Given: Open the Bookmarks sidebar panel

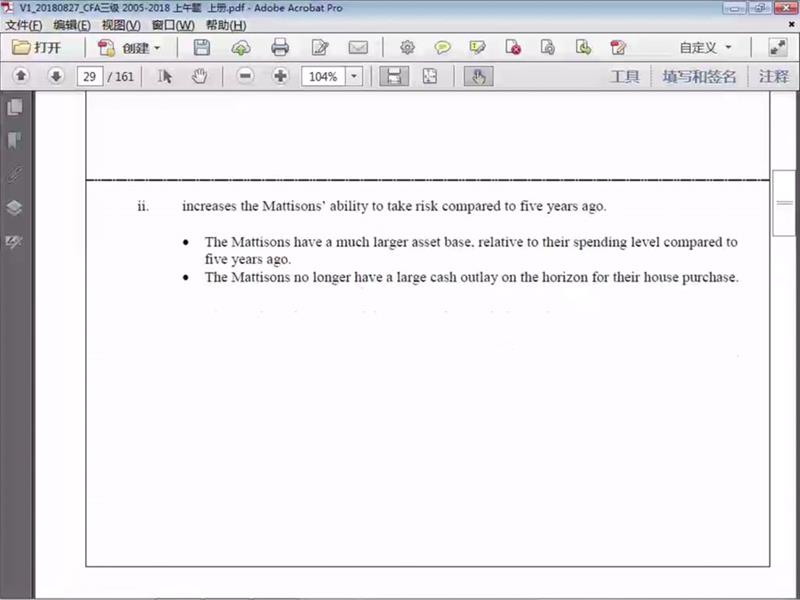Looking at the screenshot, I should (15, 140).
